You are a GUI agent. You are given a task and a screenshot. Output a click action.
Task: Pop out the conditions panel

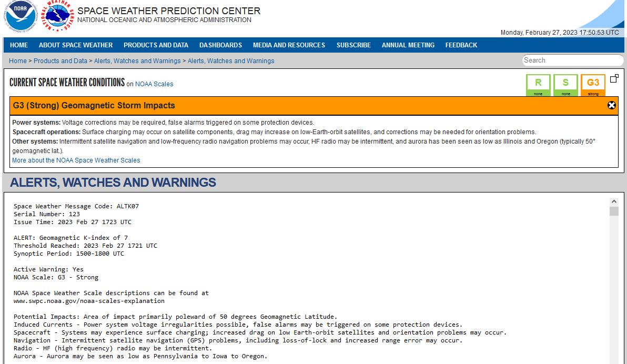pyautogui.click(x=614, y=78)
